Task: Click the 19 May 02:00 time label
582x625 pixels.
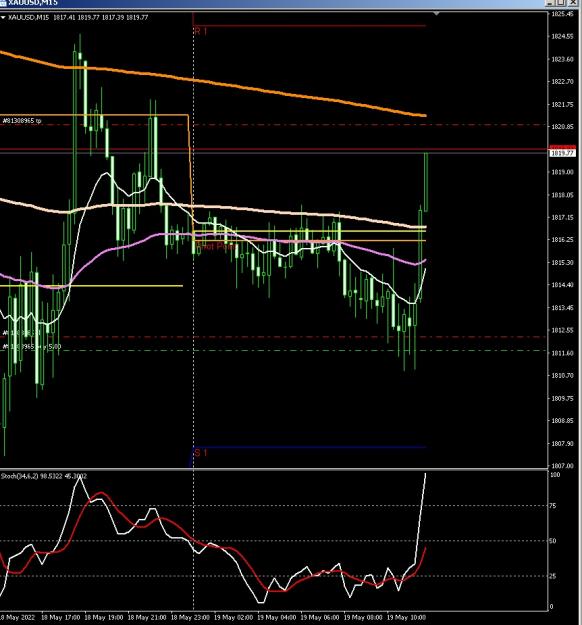Action: click(233, 617)
